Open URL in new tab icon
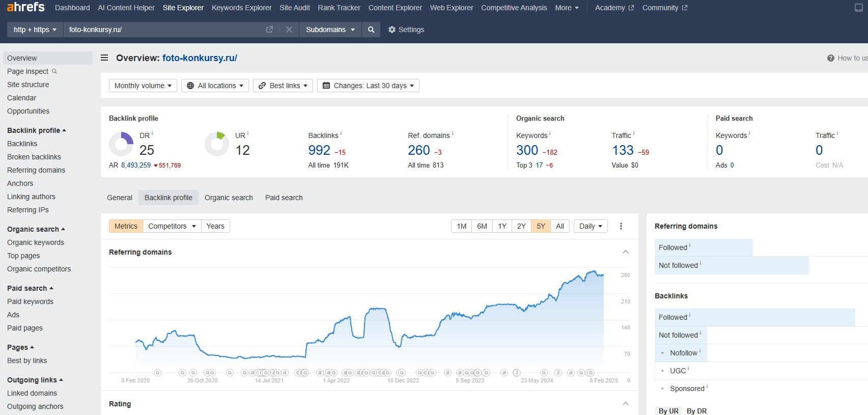 click(x=269, y=30)
